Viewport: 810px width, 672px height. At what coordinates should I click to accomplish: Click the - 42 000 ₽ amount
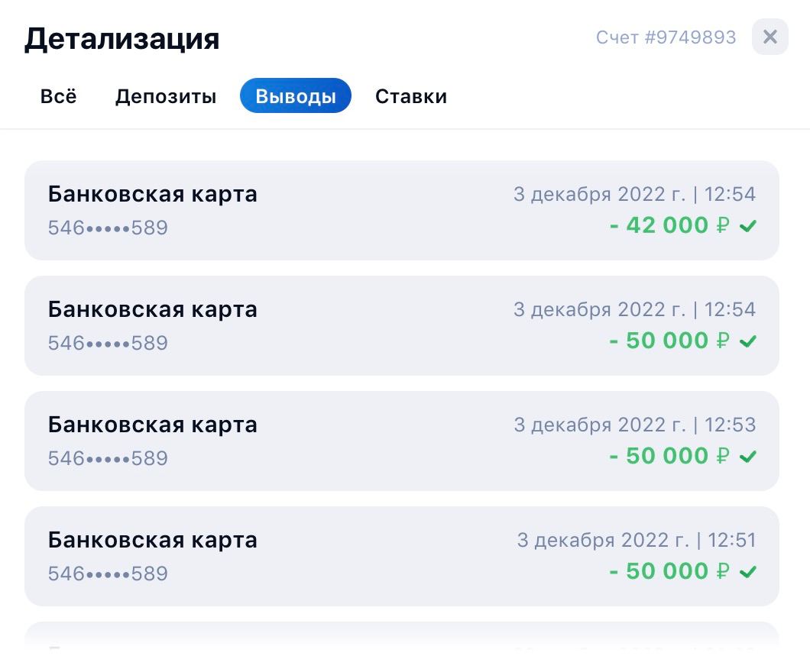coord(669,226)
